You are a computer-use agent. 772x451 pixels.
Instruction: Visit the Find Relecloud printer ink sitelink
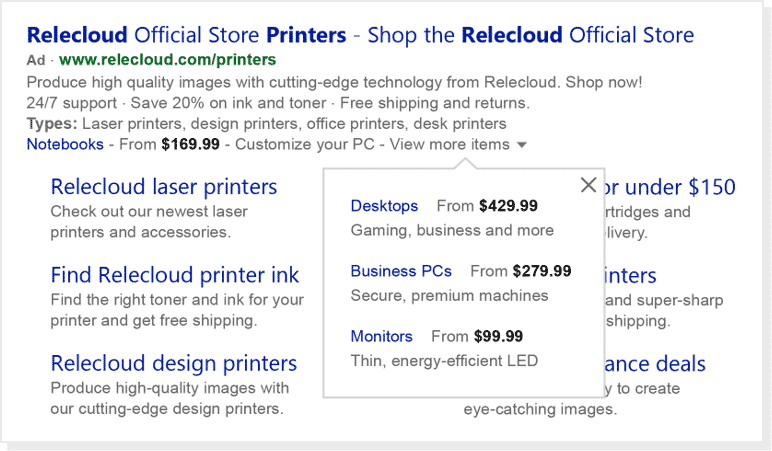[x=175, y=275]
